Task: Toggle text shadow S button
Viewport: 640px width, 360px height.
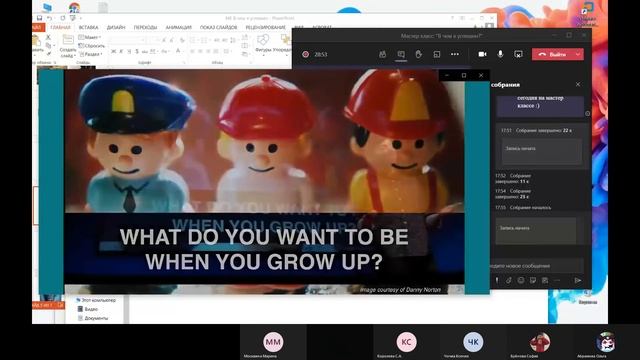Action: pos(137,51)
